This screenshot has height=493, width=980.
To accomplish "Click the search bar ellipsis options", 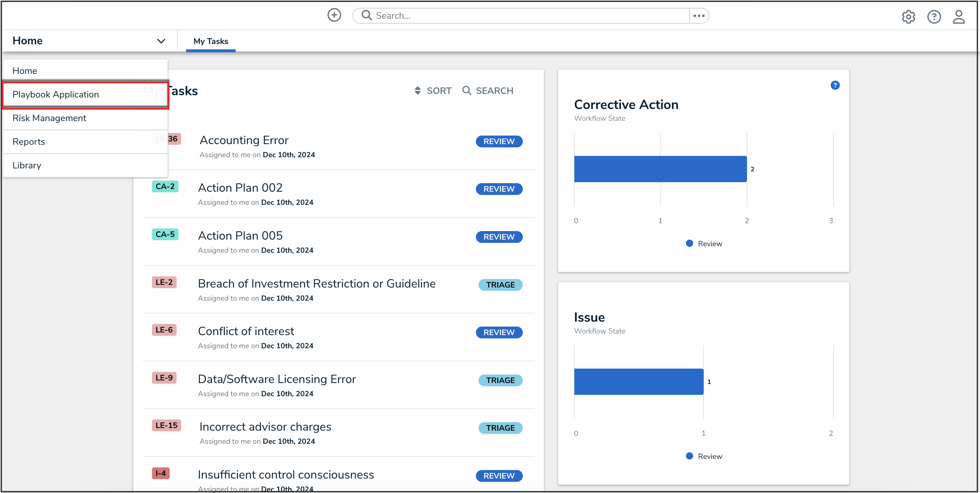I will tap(699, 16).
